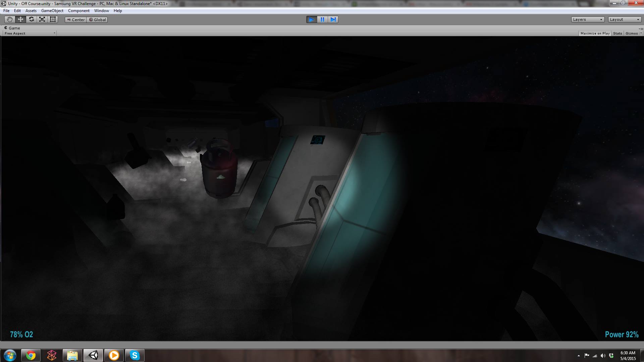
Task: Step forward one frame
Action: [x=333, y=19]
